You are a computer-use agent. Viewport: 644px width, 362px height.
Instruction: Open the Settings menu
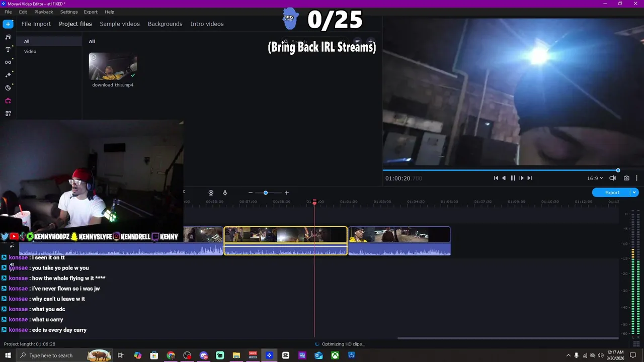click(69, 12)
